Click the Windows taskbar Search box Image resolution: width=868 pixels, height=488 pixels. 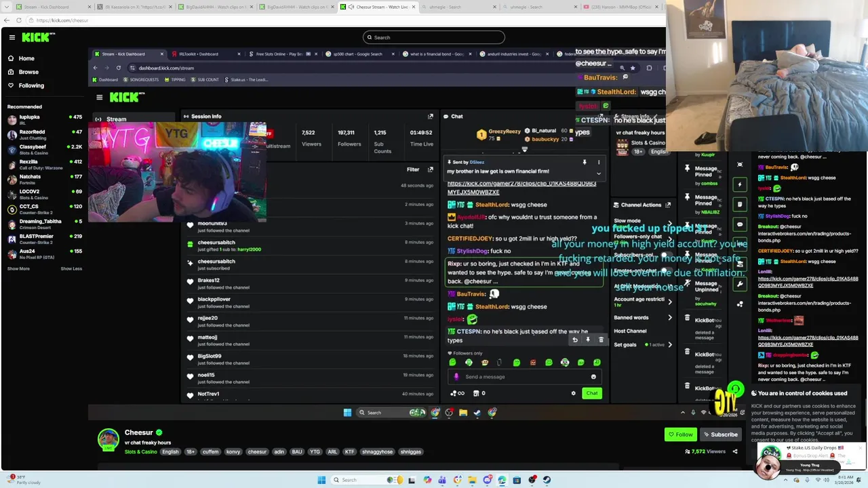click(367, 480)
